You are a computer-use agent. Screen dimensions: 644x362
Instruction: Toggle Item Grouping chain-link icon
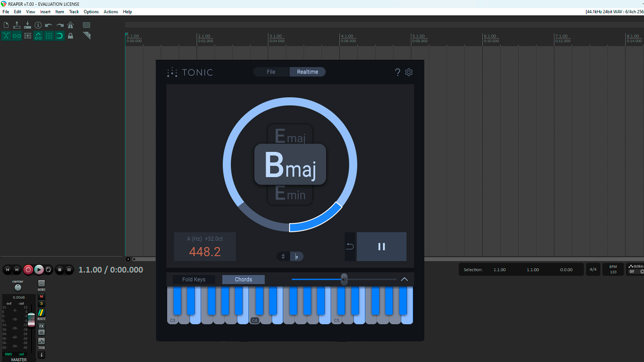coord(17,36)
